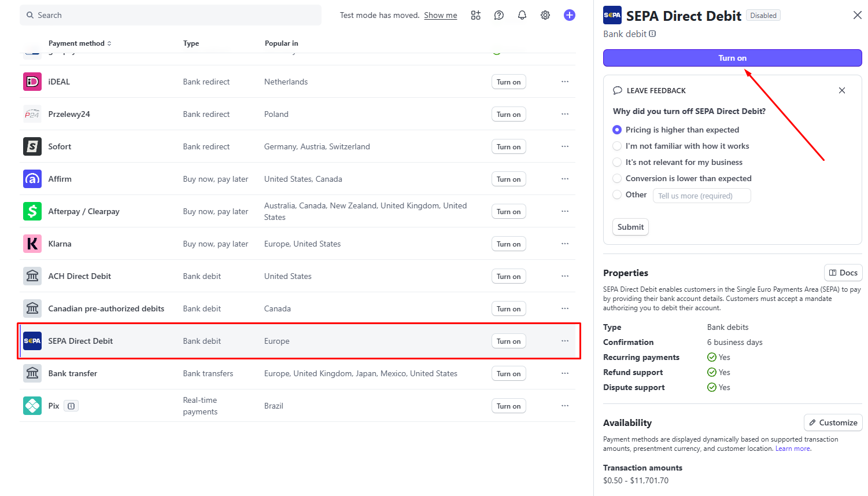The width and height of the screenshot is (868, 496).
Task: Click the Customize availability button
Action: [833, 422]
